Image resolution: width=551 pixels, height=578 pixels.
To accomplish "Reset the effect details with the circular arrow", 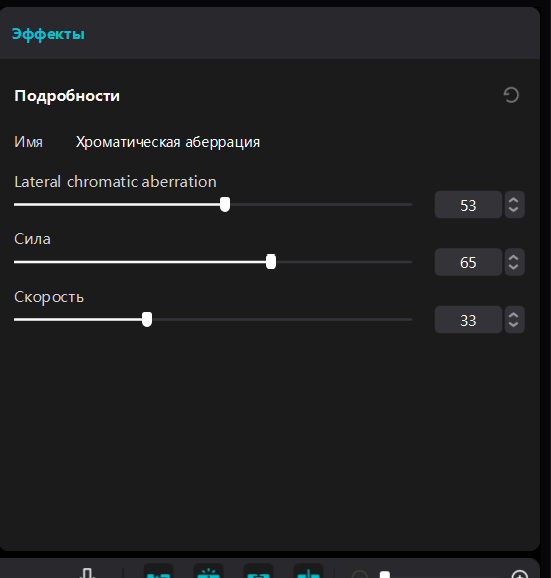I will tap(511, 95).
